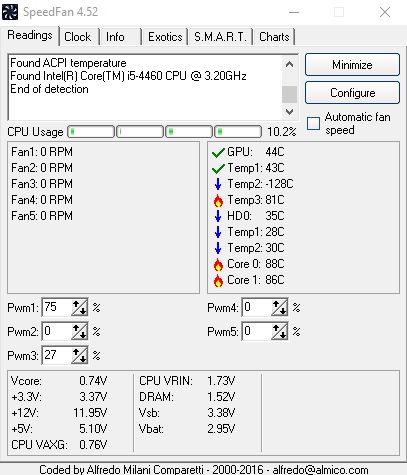The width and height of the screenshot is (407, 475).
Task: Click the blue down arrow beside Temp2 -128C
Action: click(x=218, y=184)
